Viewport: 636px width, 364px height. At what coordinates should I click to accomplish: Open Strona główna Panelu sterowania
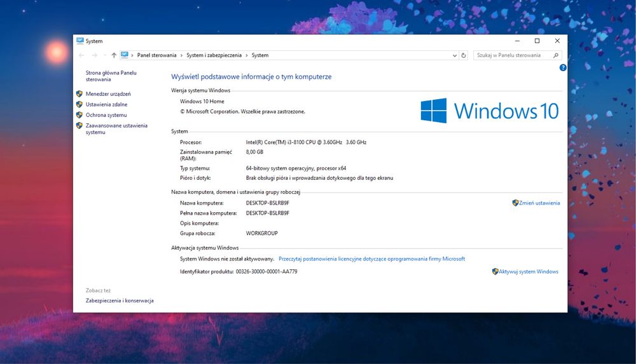tap(111, 76)
